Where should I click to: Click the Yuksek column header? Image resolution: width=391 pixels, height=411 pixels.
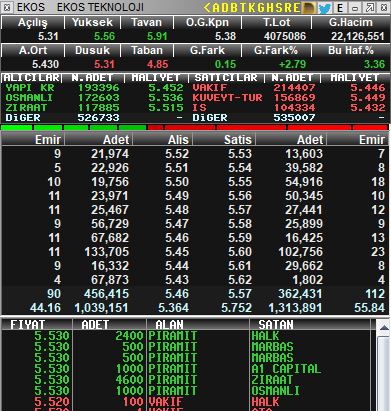92,22
